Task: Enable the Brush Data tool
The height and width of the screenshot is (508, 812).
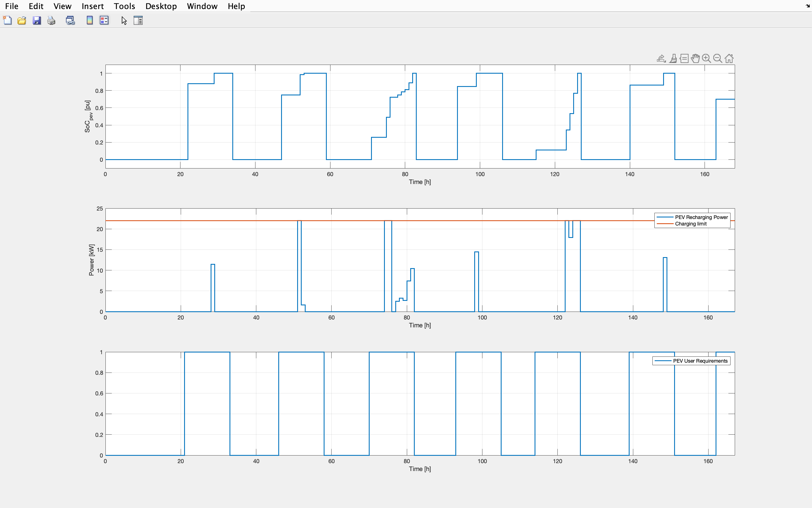Action: pyautogui.click(x=673, y=58)
